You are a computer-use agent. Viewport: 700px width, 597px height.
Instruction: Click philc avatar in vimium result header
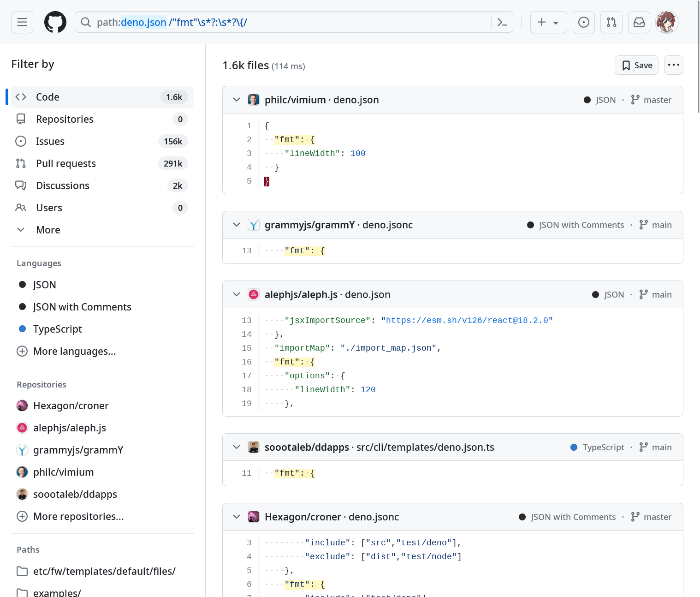[254, 100]
